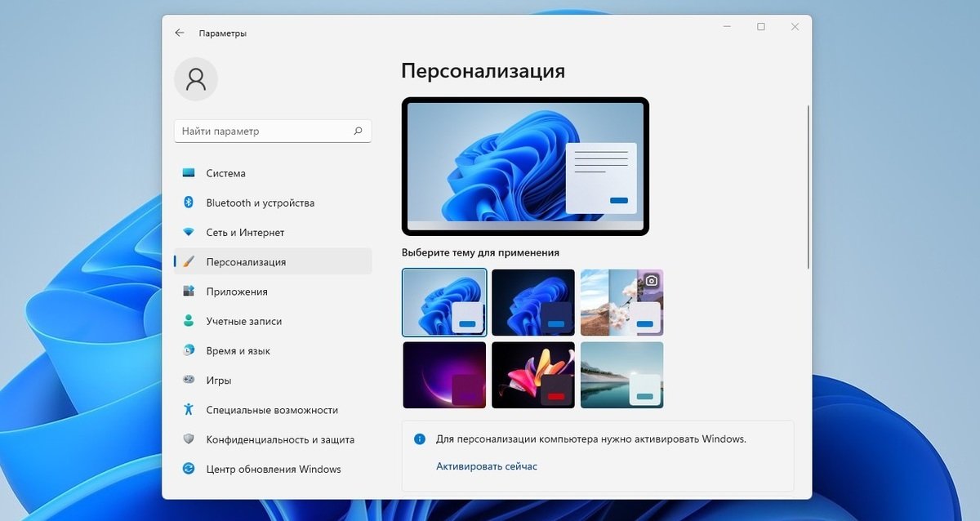The image size is (980, 521).
Task: Click the Центр обновления Windows update icon
Action: (189, 469)
